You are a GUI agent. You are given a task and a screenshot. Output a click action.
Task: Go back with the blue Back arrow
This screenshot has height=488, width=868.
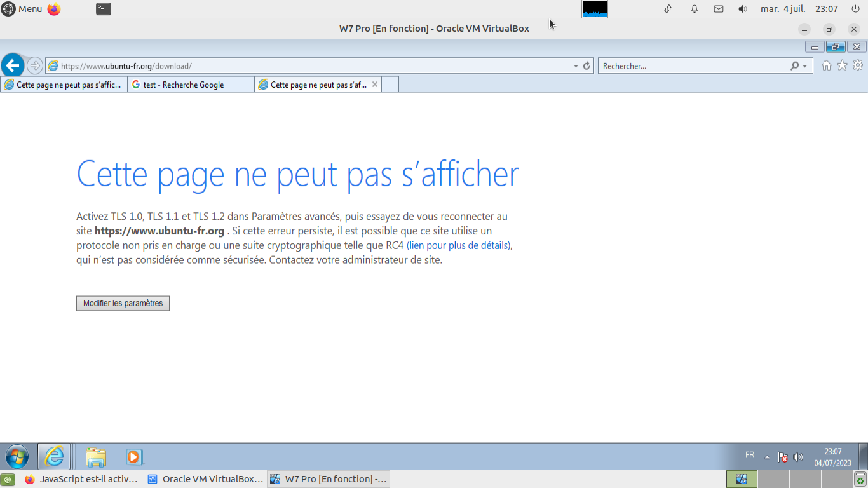tap(13, 65)
